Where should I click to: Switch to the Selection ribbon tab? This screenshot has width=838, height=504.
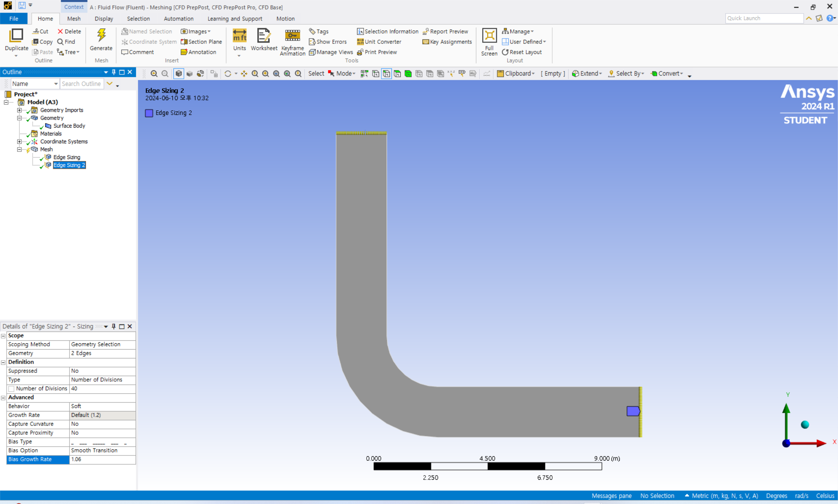[x=138, y=19]
